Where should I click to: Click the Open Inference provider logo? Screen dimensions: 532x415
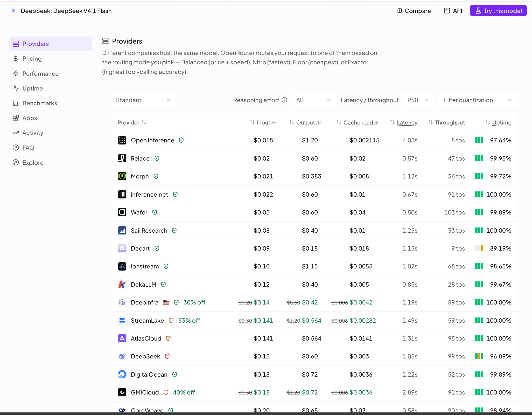(x=122, y=140)
